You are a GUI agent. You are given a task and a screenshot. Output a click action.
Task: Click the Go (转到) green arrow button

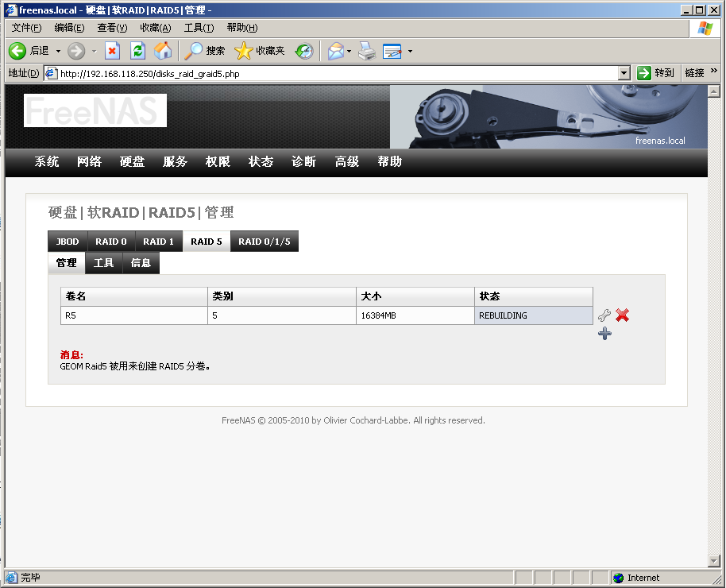click(655, 73)
